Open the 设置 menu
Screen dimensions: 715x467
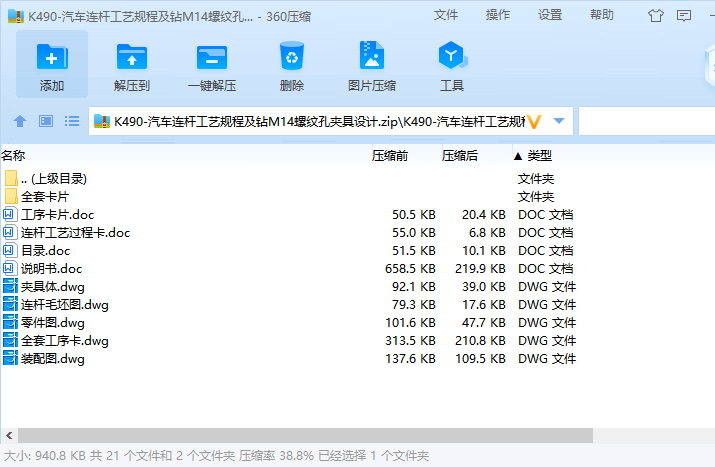point(549,15)
